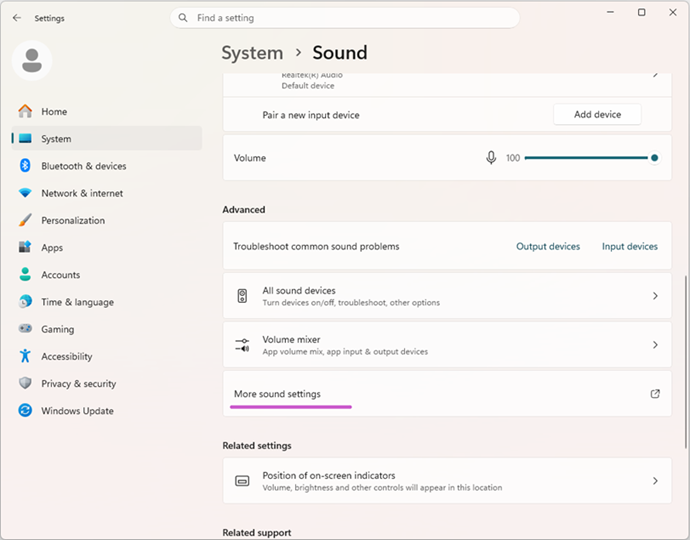Viewport: 690px width, 540px height.
Task: Click the Sound breadcrumb title
Action: 340,53
